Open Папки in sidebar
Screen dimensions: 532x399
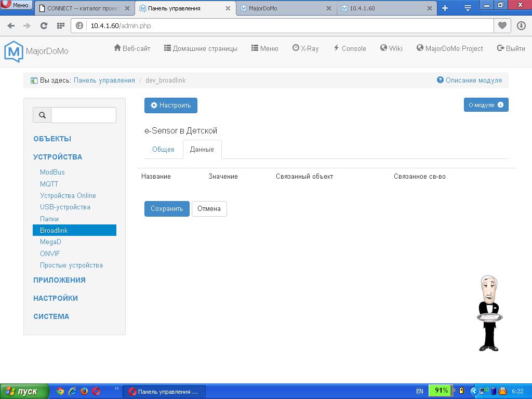[49, 219]
